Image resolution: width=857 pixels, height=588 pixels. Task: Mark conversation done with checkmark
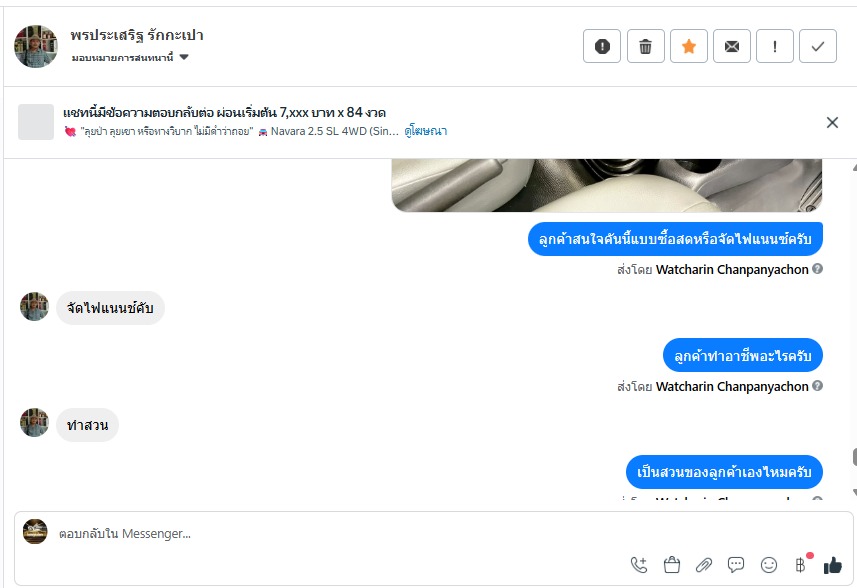pyautogui.click(x=818, y=46)
